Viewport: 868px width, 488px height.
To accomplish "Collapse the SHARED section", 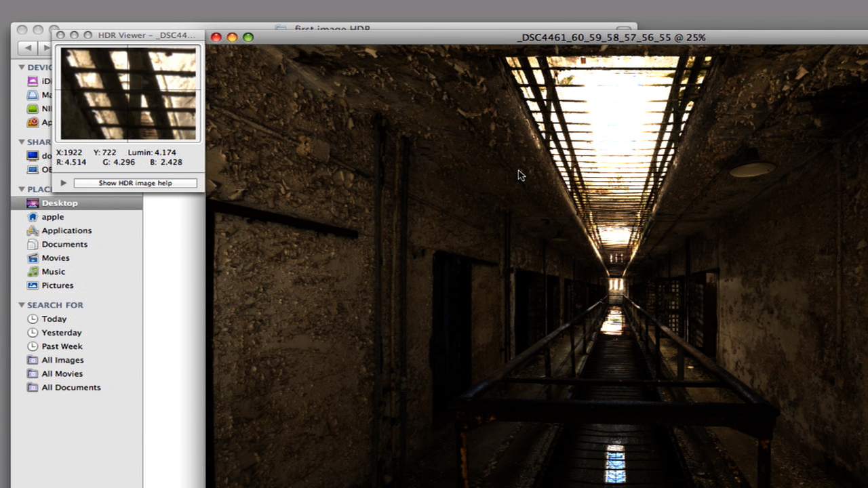I will tap(20, 142).
